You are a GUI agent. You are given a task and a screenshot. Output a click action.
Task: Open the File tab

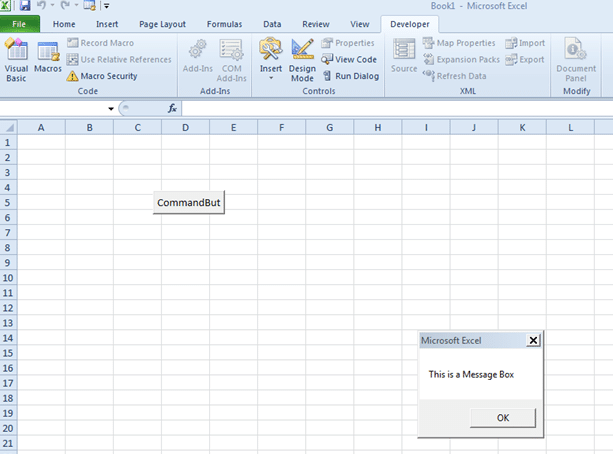19,24
